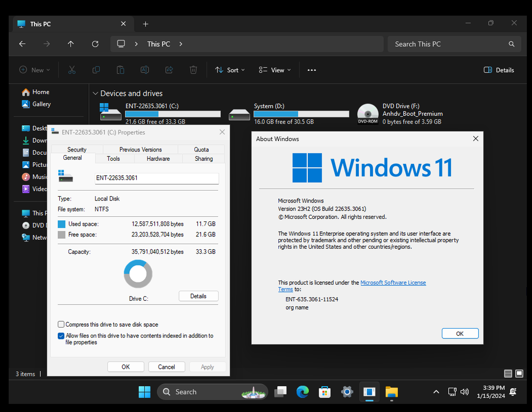Viewport: 532px width, 412px height.
Task: Expand breadcrumb chevron before This PC
Action: tap(136, 44)
